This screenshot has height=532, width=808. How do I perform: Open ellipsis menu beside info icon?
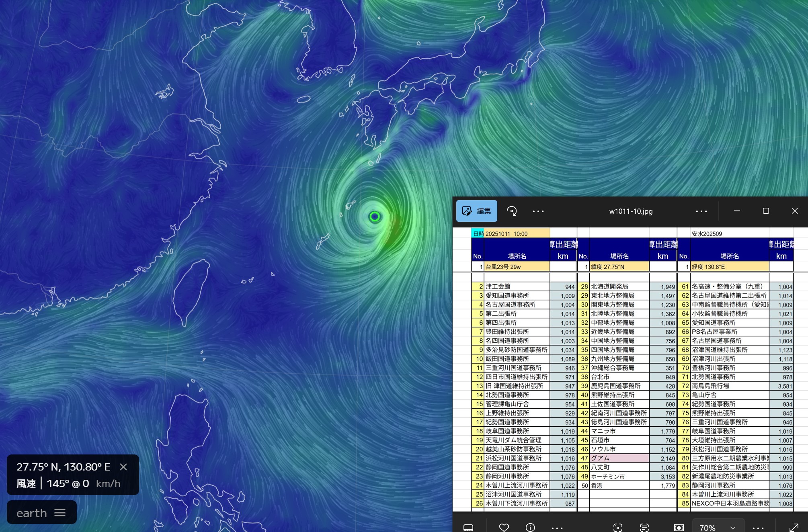click(x=557, y=528)
